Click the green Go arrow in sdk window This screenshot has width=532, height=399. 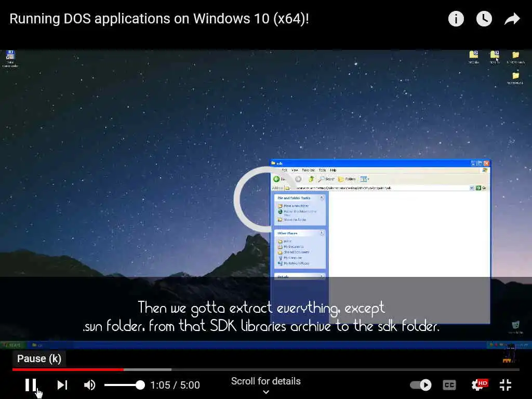(x=478, y=188)
